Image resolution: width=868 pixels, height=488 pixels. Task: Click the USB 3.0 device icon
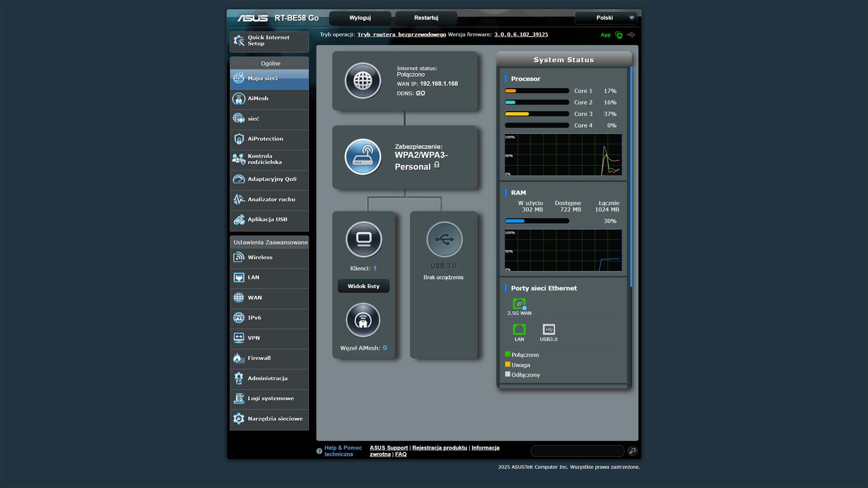pyautogui.click(x=444, y=239)
